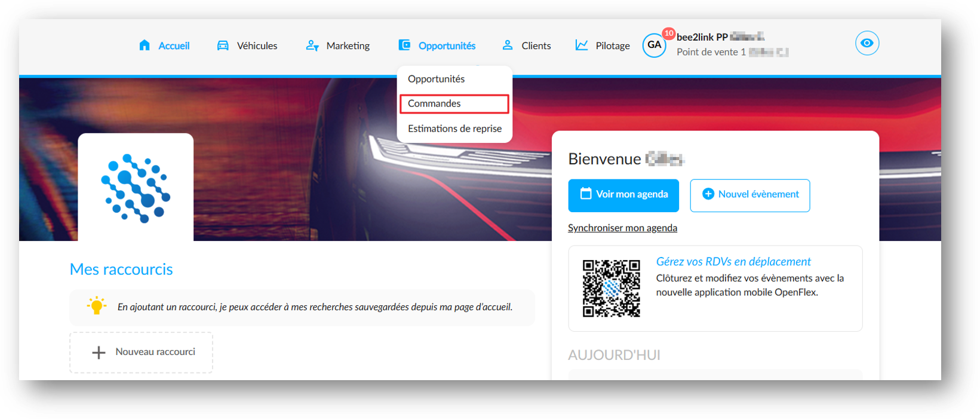This screenshot has width=980, height=419.
Task: Open the Marketing navigation menu
Action: [x=338, y=45]
